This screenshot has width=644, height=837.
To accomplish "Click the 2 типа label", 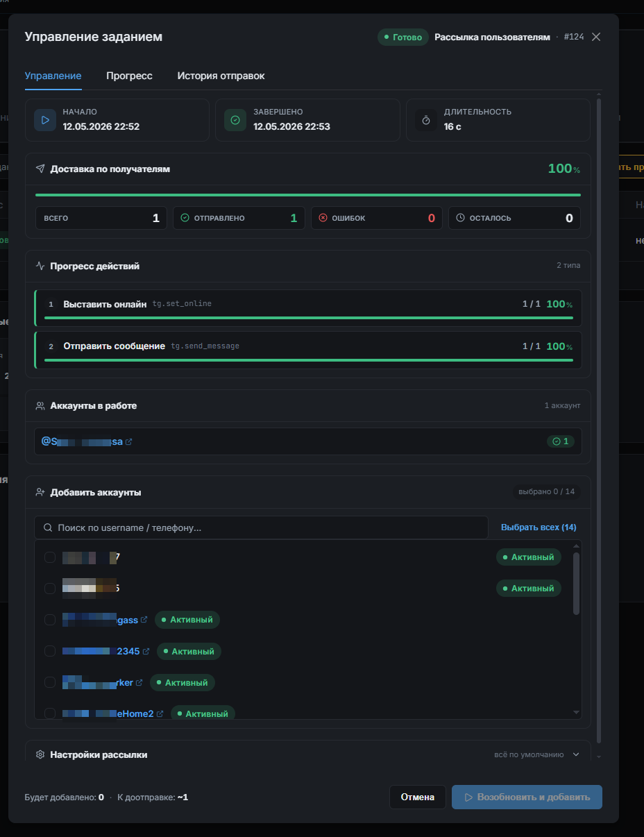I will point(568,266).
